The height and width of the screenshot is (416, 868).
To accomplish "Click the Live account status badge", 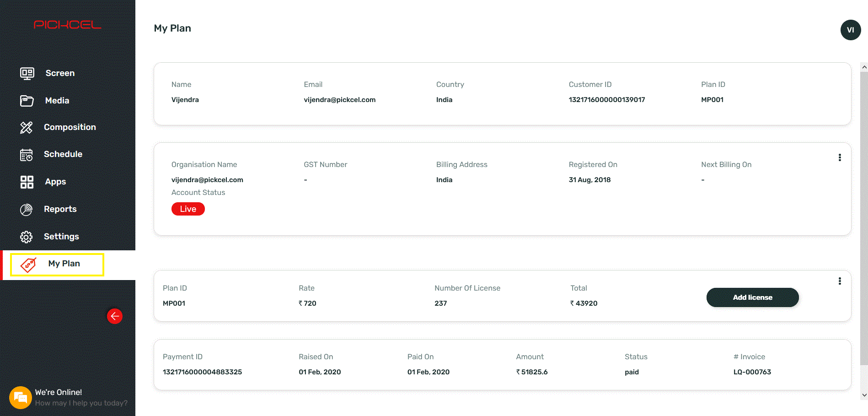I will 188,209.
